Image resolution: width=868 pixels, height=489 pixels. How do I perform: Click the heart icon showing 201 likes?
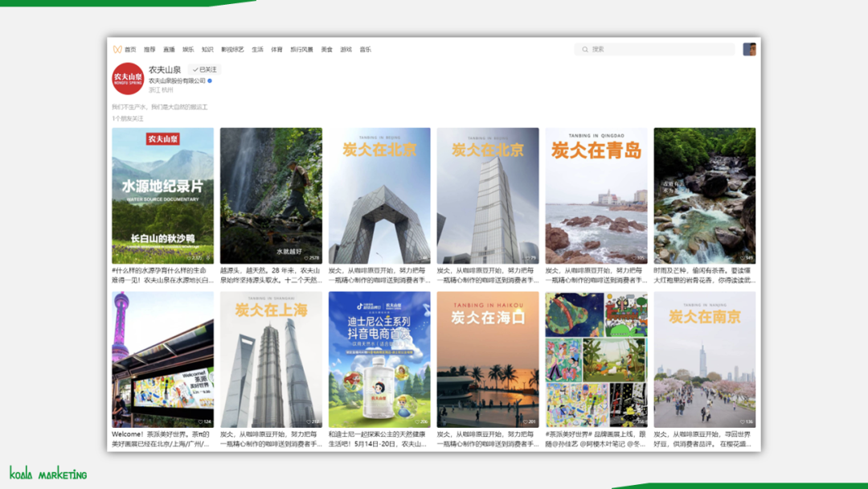pyautogui.click(x=526, y=422)
